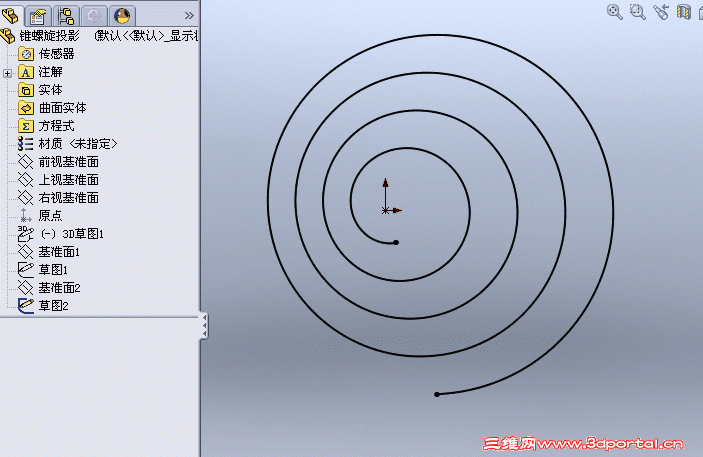The image size is (703, 457).
Task: Select the (-) 3D草图1 label
Action: click(x=72, y=234)
